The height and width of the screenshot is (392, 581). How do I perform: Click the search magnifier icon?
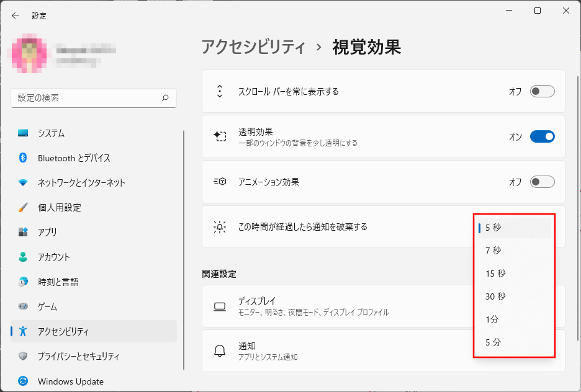[x=165, y=98]
